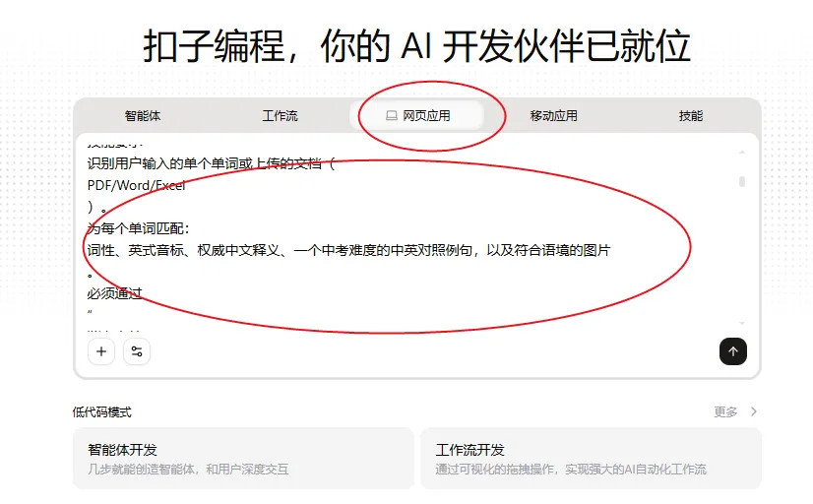Viewport: 813px width, 504px height.
Task: Switch to the 工作流 tab
Action: (x=280, y=115)
